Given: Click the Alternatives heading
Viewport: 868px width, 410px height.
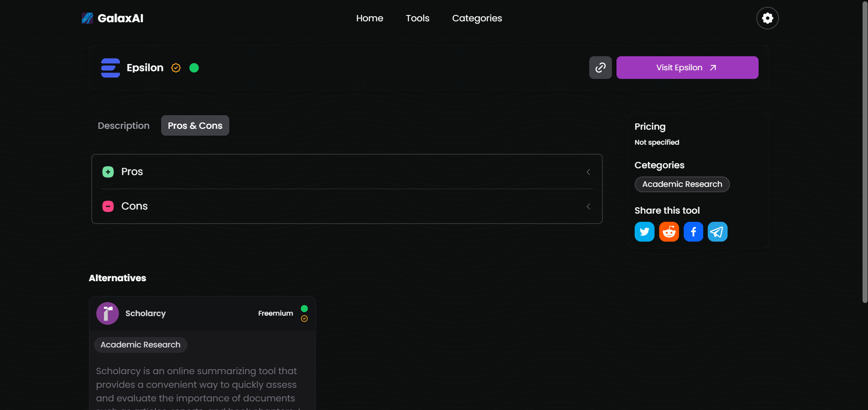Looking at the screenshot, I should click(118, 278).
